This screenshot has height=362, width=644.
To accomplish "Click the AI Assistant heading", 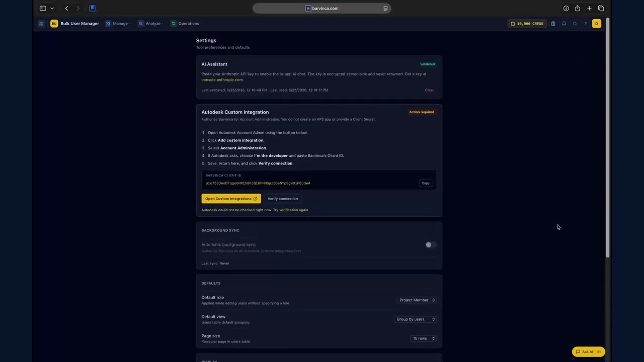I will tap(214, 64).
